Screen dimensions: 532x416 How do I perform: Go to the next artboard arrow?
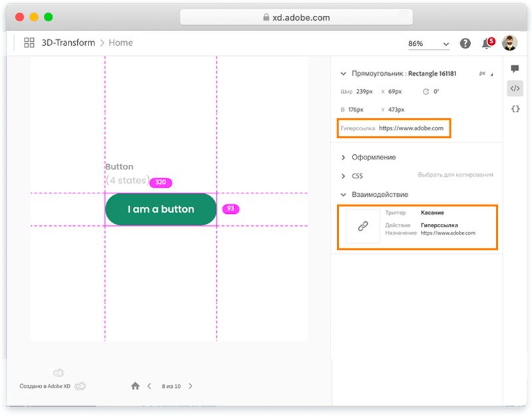tap(191, 385)
